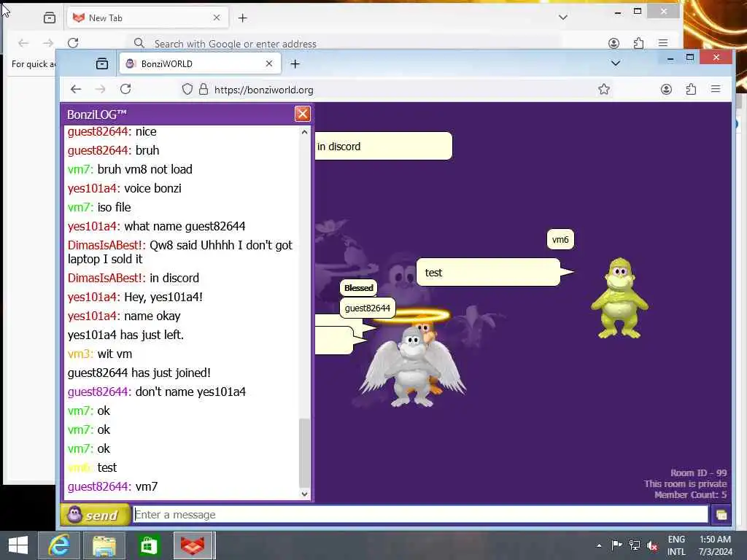Image resolution: width=747 pixels, height=560 pixels.
Task: Close the New Tab tab in back window
Action: (217, 17)
